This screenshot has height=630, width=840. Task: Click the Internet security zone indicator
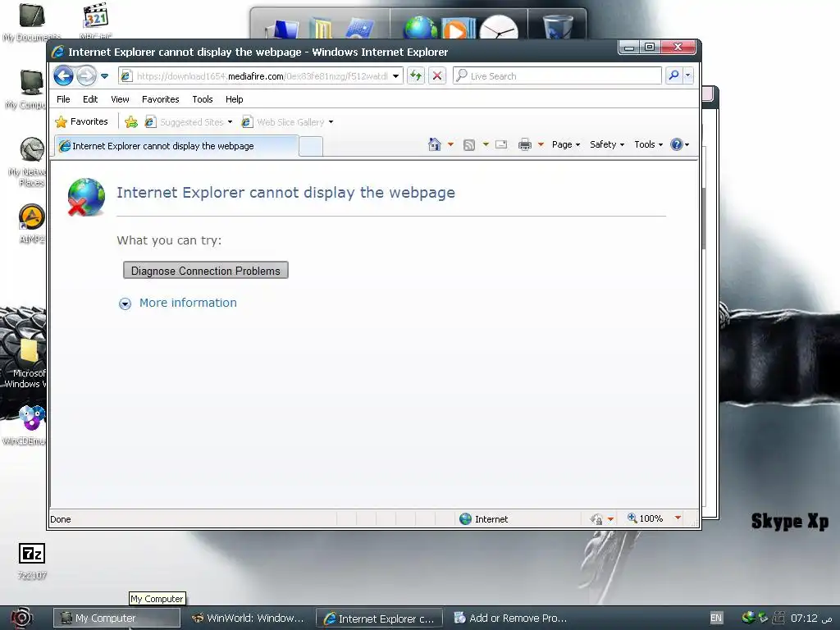(484, 518)
